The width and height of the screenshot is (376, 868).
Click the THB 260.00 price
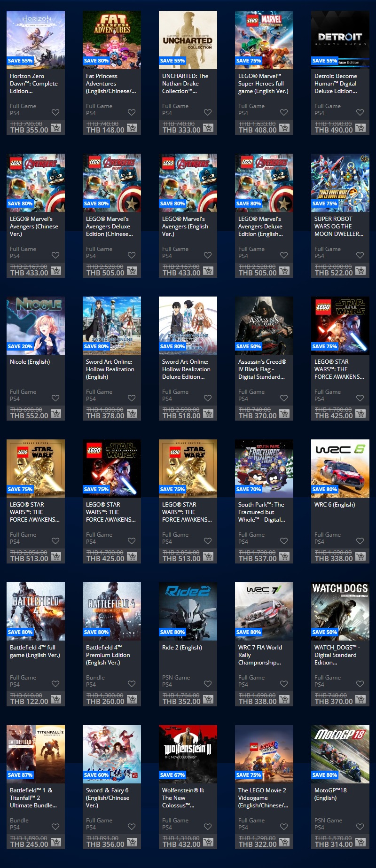click(x=105, y=702)
